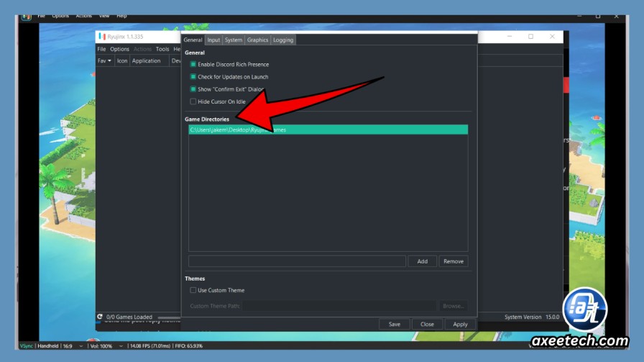The image size is (644, 362).
Task: Select the C:\Users\jakem\Desktop directory entry
Action: click(x=328, y=130)
